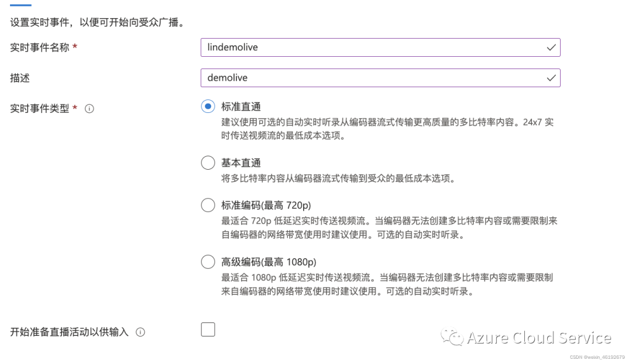632x364 pixels.
Task: Choose 标准编码(最高 720p) radio button
Action: point(208,205)
